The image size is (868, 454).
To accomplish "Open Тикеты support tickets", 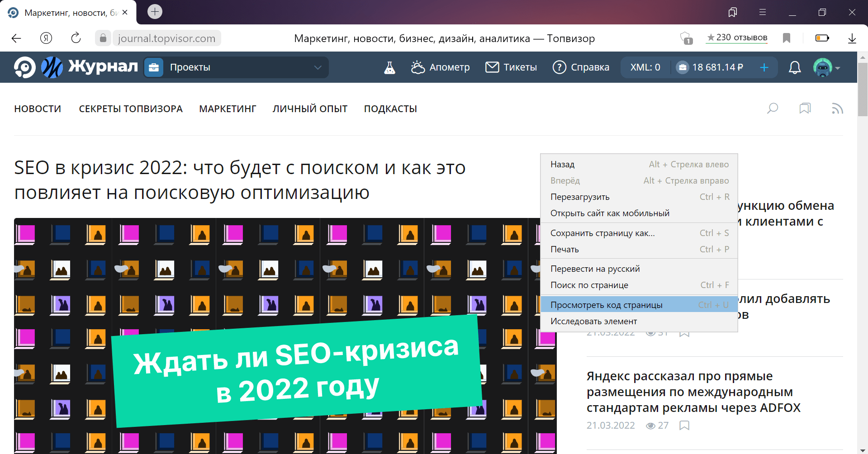I will pyautogui.click(x=511, y=67).
